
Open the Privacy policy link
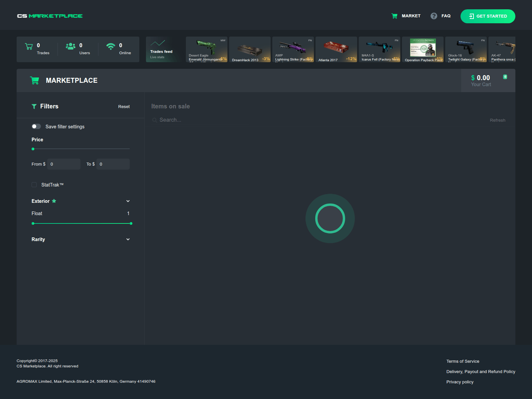[x=460, y=382]
